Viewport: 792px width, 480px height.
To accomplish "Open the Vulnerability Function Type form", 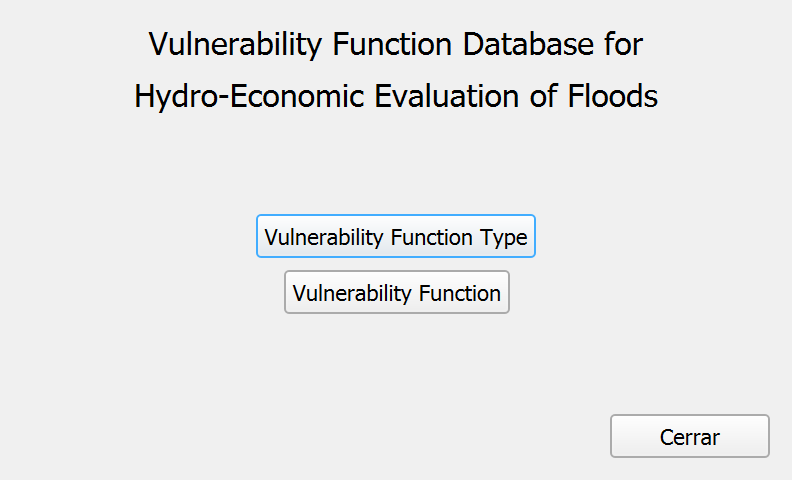I will pos(395,236).
